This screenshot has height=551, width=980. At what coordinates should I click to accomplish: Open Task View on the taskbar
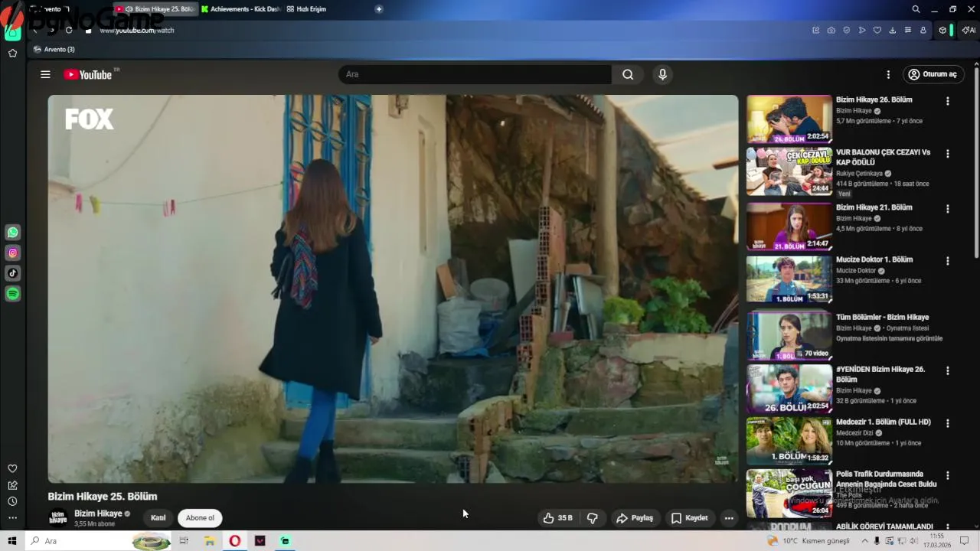pyautogui.click(x=184, y=541)
